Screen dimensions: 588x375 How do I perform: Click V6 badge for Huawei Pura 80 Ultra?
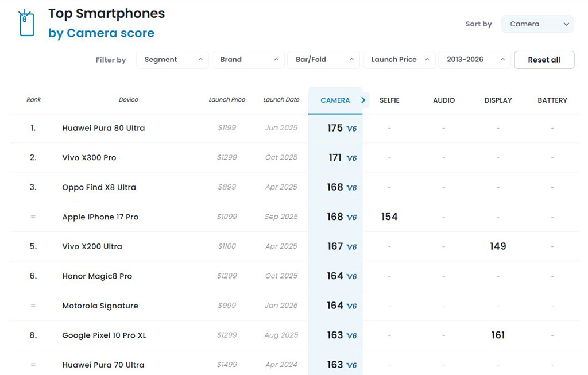click(x=351, y=129)
